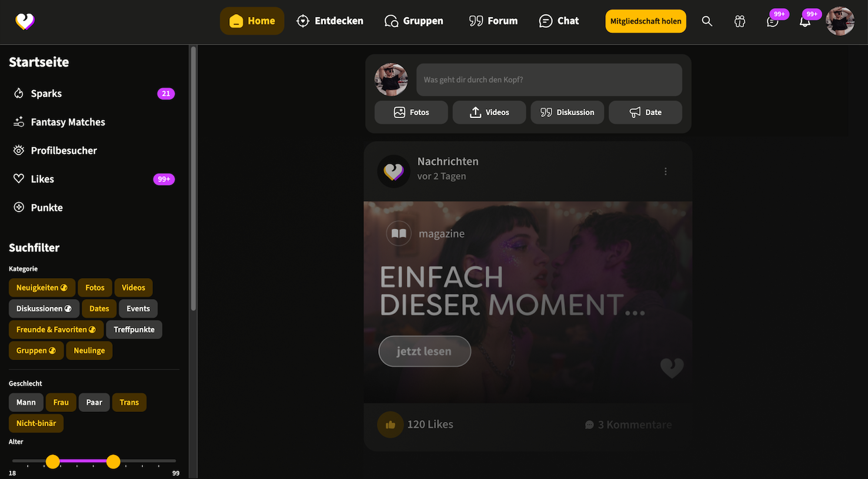Image resolution: width=868 pixels, height=479 pixels.
Task: Switch to the Entdecken tab
Action: tap(330, 21)
